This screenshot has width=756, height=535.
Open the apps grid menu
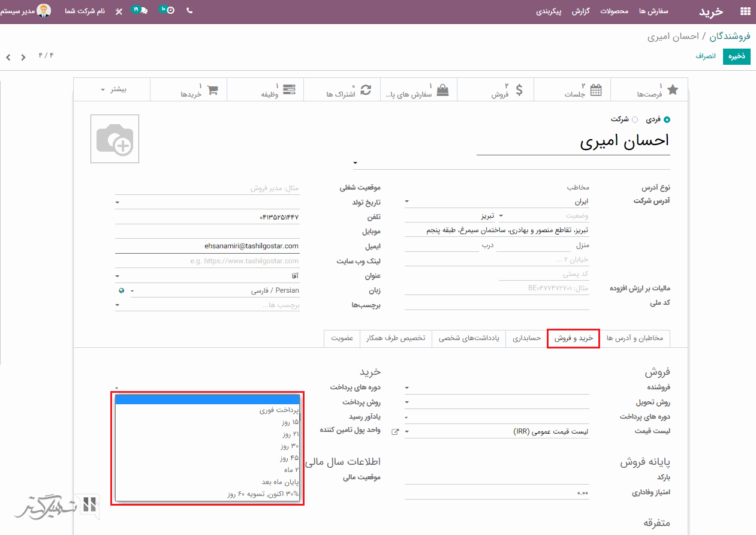coord(745,11)
